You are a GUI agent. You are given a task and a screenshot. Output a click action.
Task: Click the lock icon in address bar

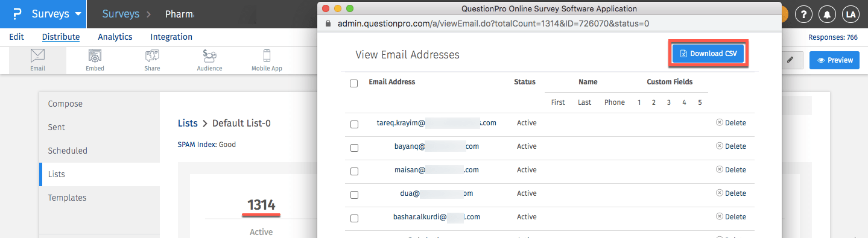[x=328, y=23]
